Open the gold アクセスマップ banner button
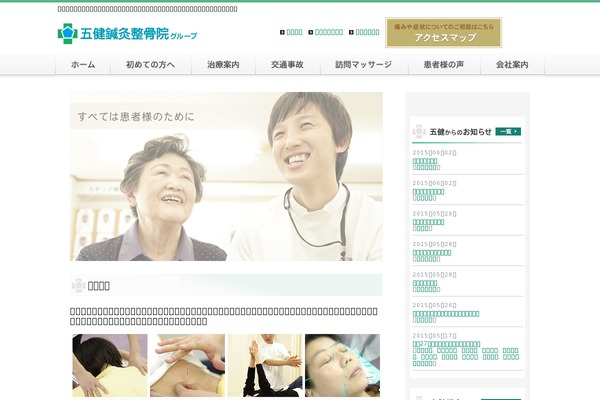The height and width of the screenshot is (400, 600). click(x=443, y=33)
